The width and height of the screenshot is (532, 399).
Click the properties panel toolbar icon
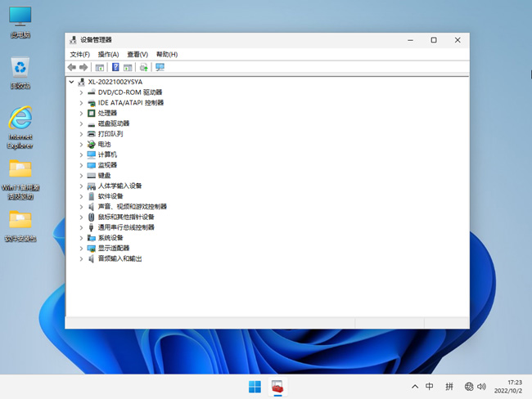[128, 68]
